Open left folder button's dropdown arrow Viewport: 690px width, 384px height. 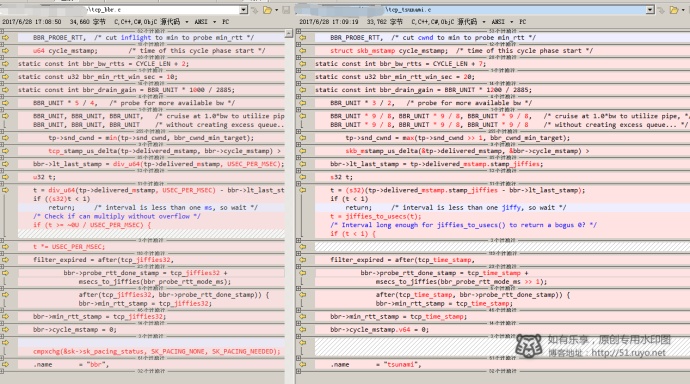click(x=276, y=10)
